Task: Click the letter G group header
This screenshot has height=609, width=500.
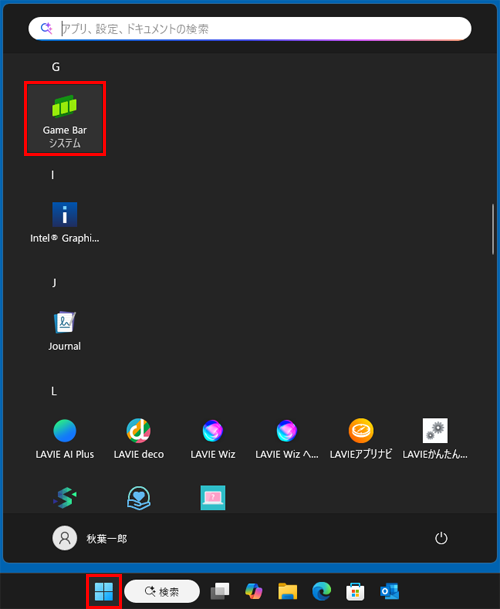Action: (x=56, y=67)
